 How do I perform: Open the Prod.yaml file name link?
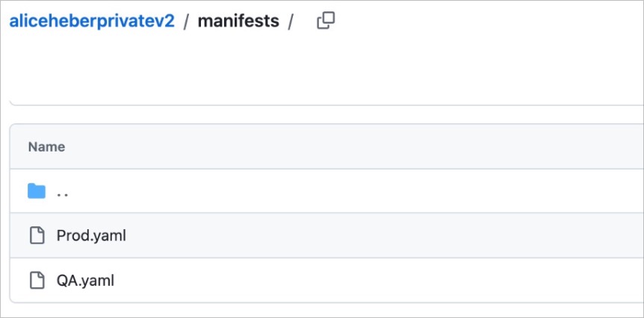click(x=91, y=236)
